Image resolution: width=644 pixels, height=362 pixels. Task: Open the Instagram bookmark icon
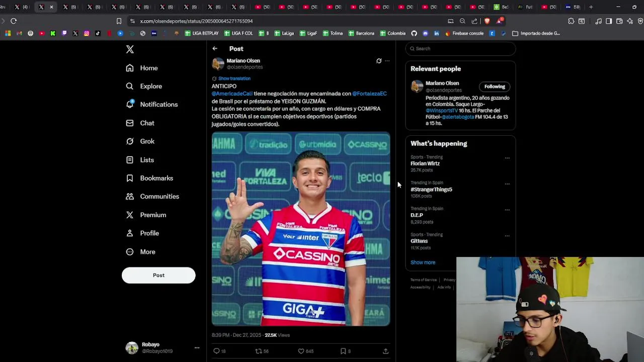[x=87, y=33]
